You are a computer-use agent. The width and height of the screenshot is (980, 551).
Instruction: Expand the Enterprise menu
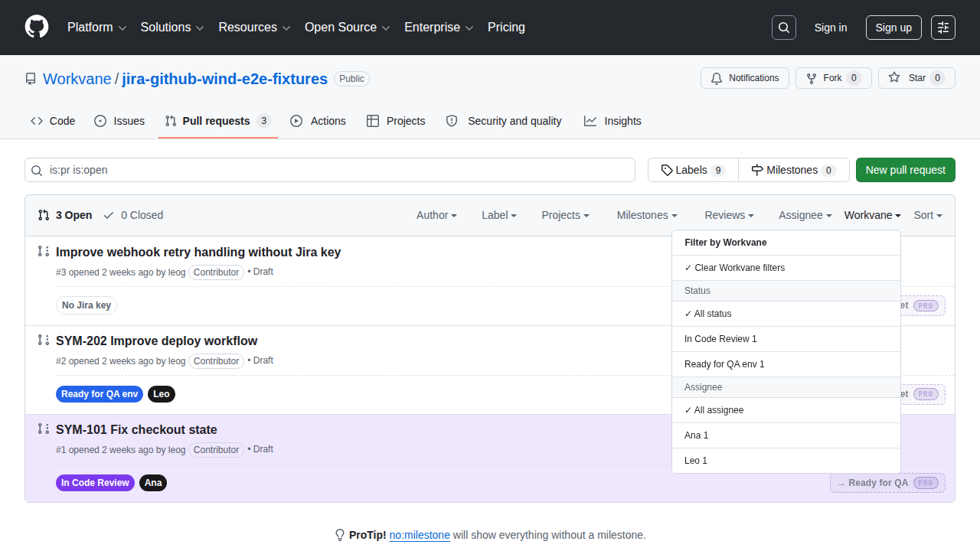pos(439,28)
